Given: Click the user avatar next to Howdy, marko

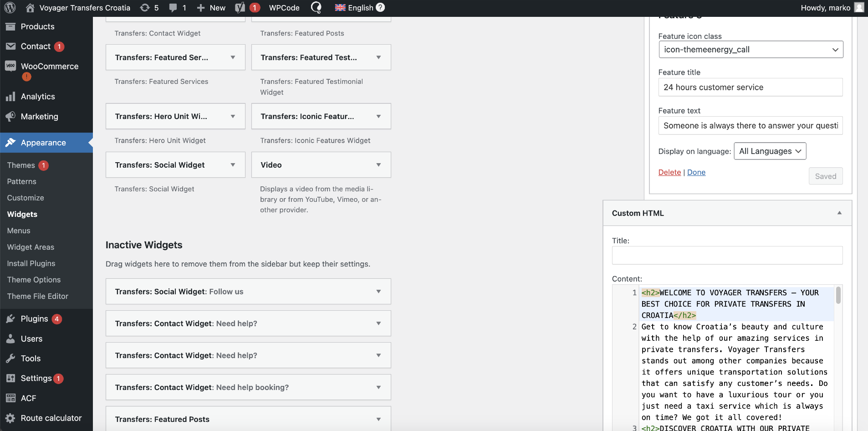Looking at the screenshot, I should point(859,8).
